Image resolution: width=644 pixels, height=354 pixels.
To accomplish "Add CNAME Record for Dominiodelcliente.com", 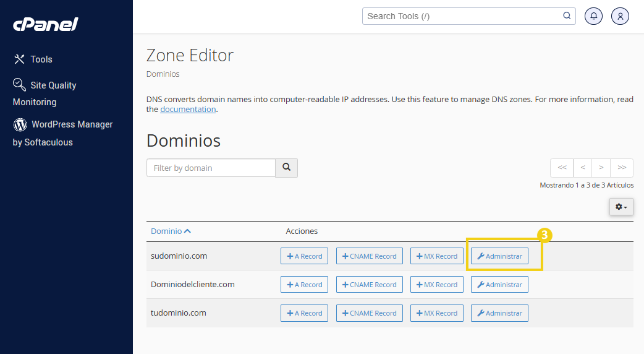I will click(369, 285).
